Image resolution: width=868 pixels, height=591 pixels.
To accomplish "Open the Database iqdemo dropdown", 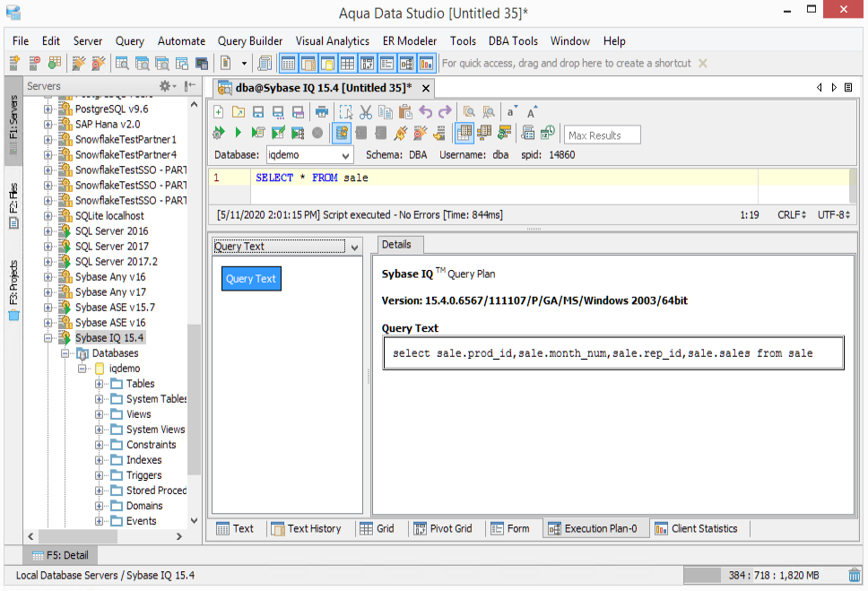I will coord(346,155).
